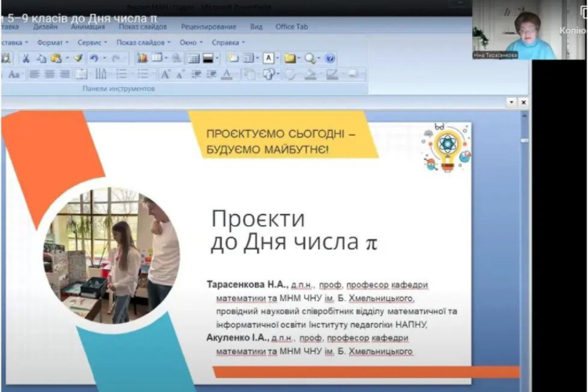This screenshot has width=588, height=392.
Task: Click the Insert Chart icon
Action: point(142,58)
